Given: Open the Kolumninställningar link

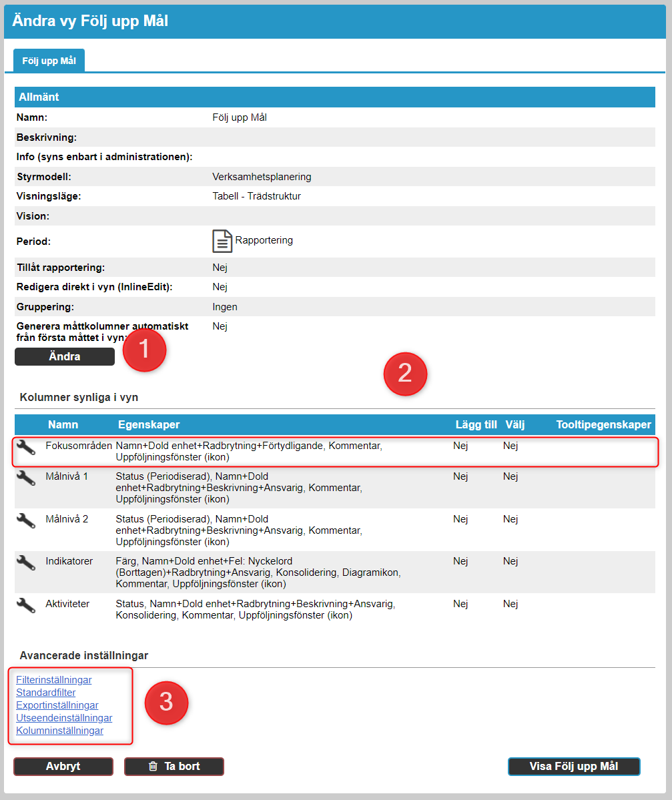Looking at the screenshot, I should tap(59, 731).
